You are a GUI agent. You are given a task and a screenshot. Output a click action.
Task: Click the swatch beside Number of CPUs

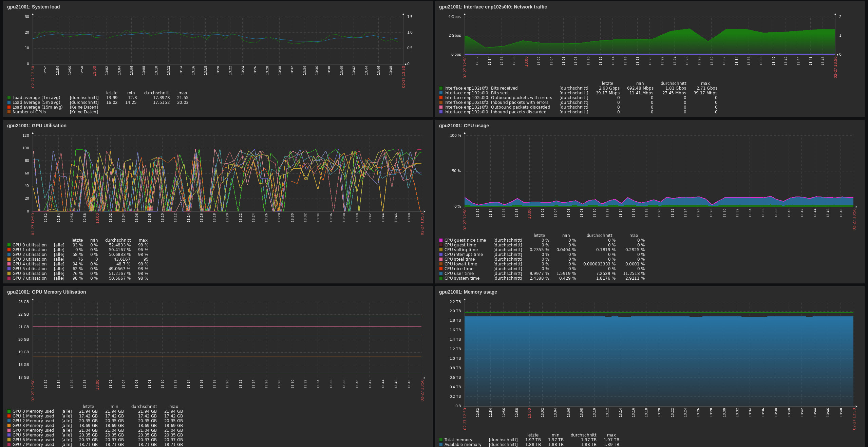(9, 112)
